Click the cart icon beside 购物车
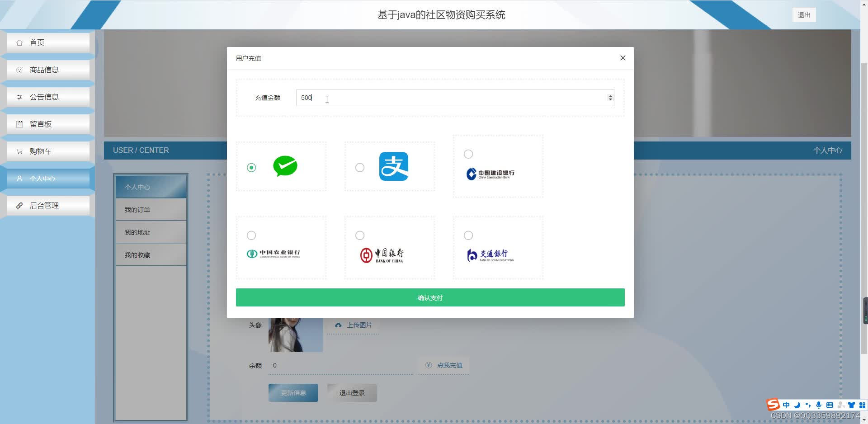The image size is (868, 424). [x=19, y=151]
